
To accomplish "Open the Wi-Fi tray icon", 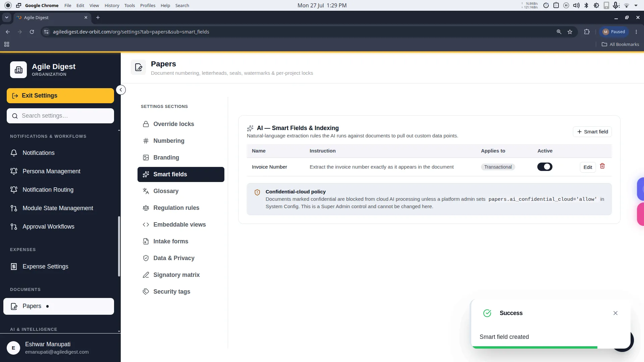I will pyautogui.click(x=627, y=5).
